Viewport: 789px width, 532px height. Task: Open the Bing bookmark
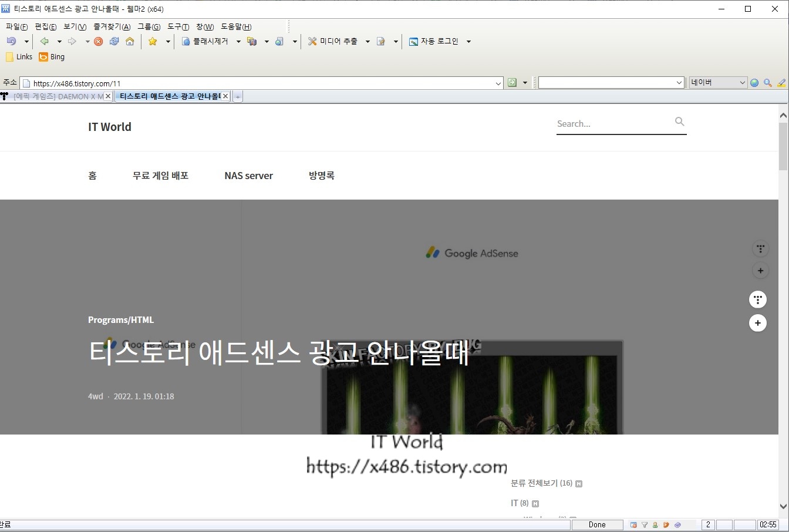[x=52, y=57]
